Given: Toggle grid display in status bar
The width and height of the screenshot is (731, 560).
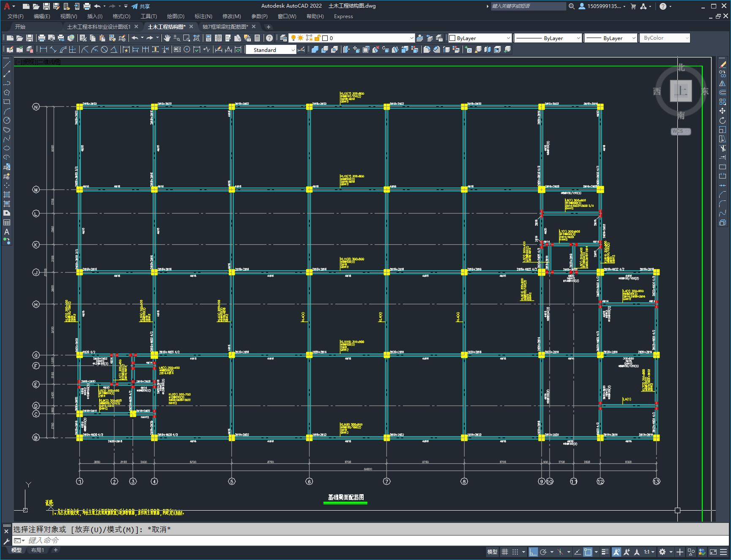Looking at the screenshot, I should pyautogui.click(x=505, y=552).
